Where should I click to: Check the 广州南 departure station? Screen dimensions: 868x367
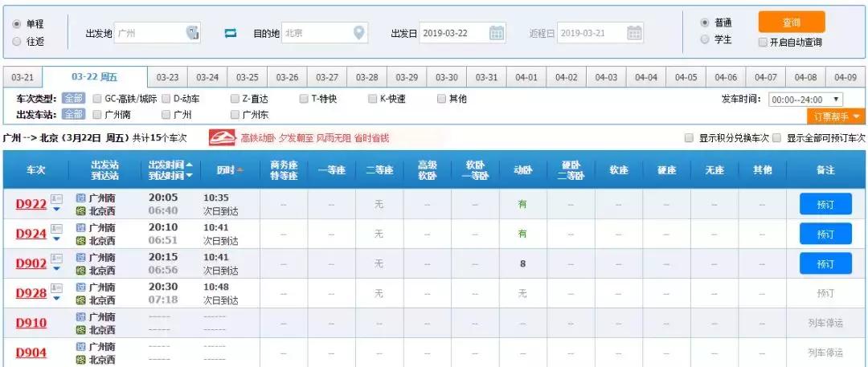click(97, 115)
